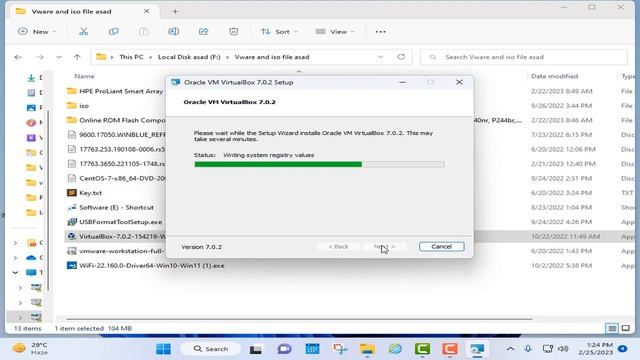Viewport: 640px width, 360px height.
Task: Click the Share icon in Explorer toolbar
Action: pyautogui.click(x=203, y=31)
